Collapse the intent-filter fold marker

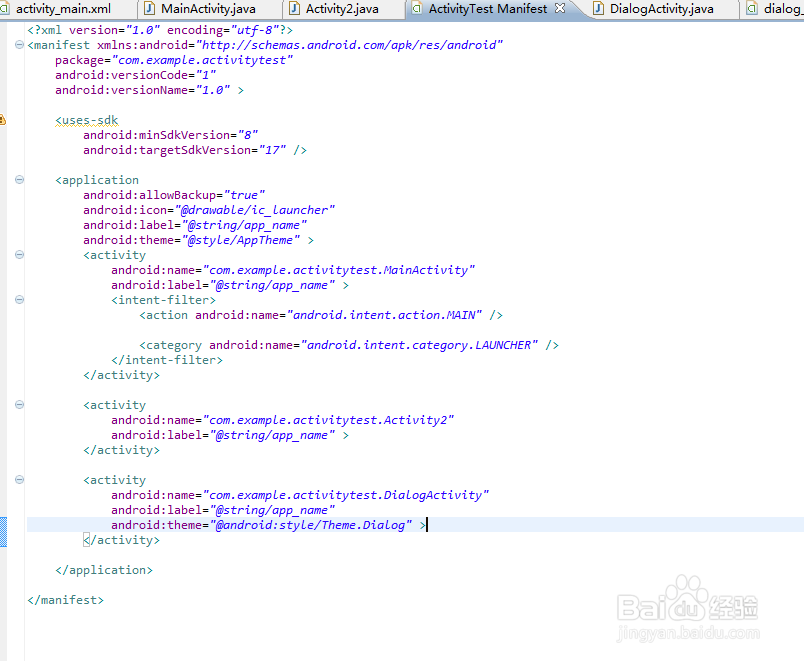pyautogui.click(x=19, y=299)
